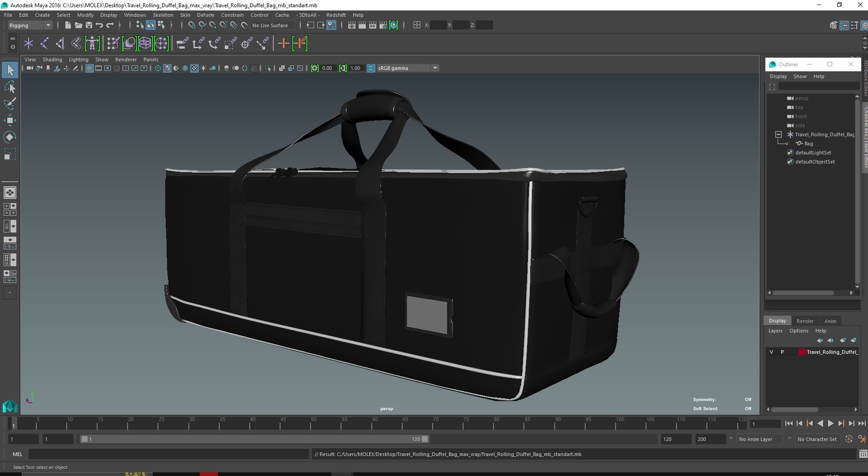
Task: Open Render Settings clapper-gear icon
Action: pos(383,25)
